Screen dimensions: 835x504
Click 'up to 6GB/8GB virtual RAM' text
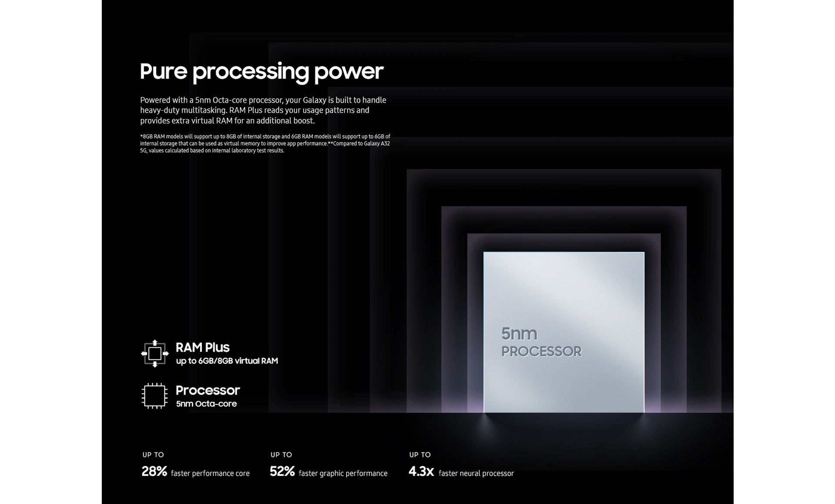(227, 361)
